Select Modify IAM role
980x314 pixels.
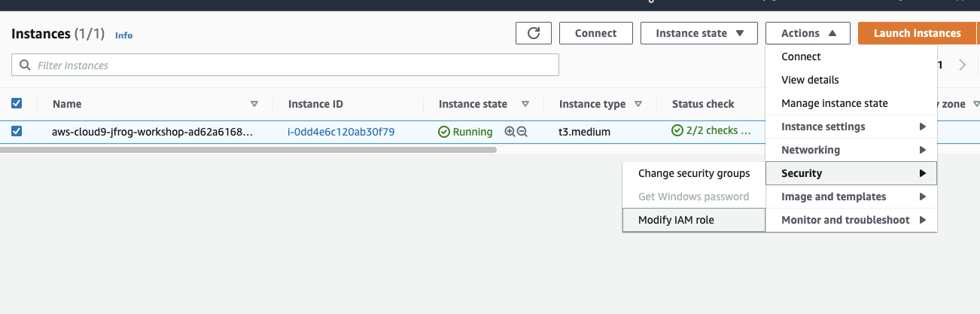pos(676,220)
